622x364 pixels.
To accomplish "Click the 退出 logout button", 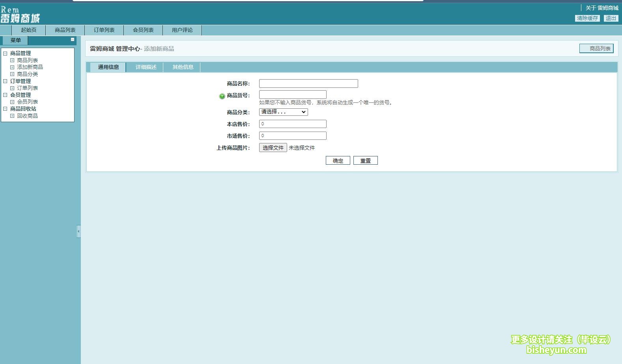I will (611, 18).
